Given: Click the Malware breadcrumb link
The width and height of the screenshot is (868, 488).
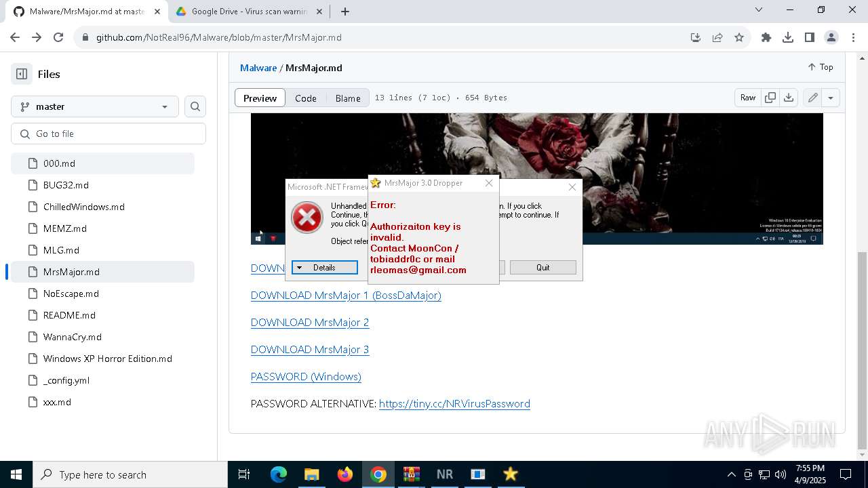Looking at the screenshot, I should pos(258,68).
